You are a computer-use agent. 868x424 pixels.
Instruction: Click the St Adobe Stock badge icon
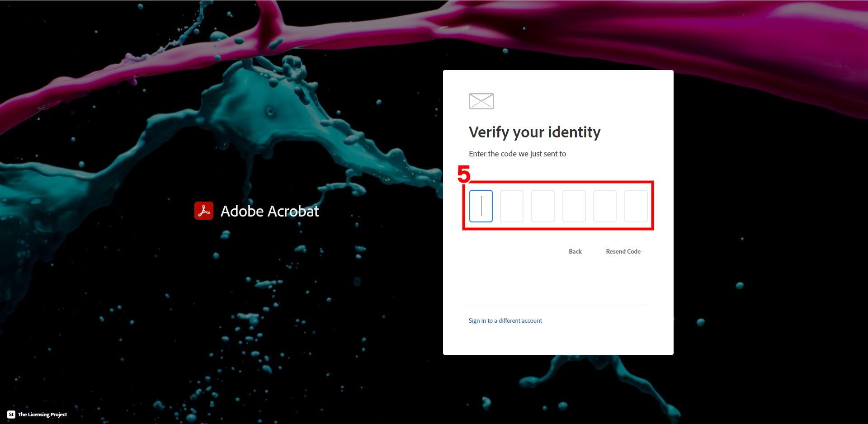(x=11, y=415)
